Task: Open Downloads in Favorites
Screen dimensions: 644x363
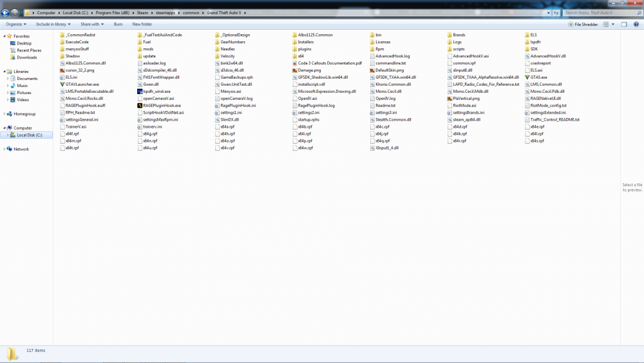Action: (x=26, y=57)
